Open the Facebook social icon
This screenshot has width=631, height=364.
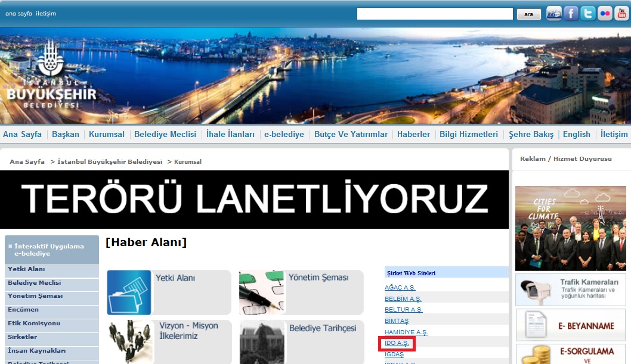(x=571, y=13)
